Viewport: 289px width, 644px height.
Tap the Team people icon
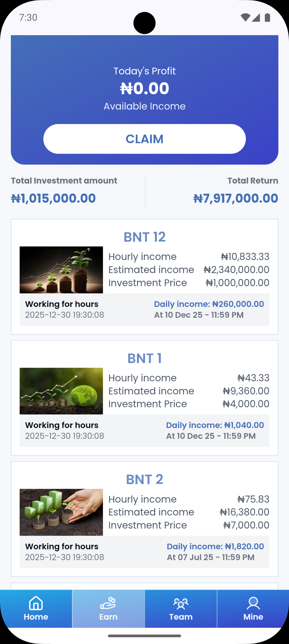click(x=181, y=603)
